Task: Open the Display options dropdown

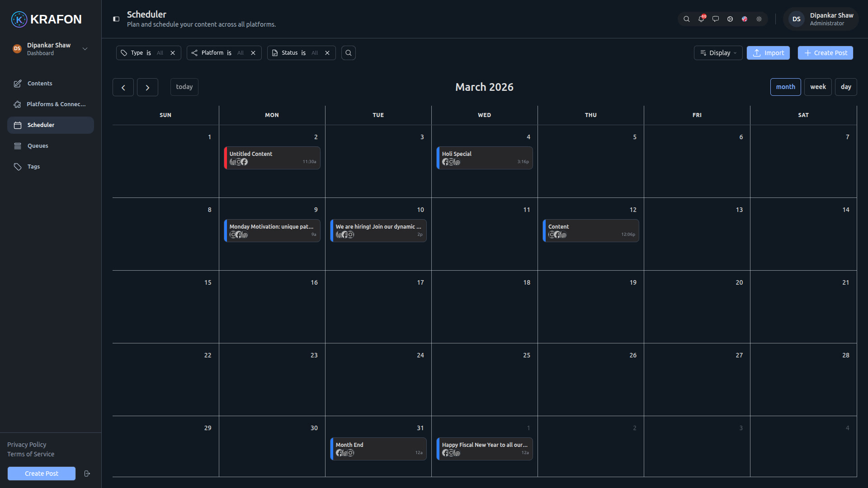Action: click(718, 53)
